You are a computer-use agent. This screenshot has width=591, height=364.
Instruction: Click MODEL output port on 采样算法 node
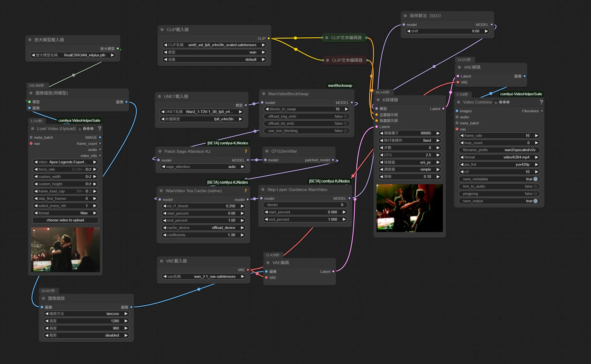coord(492,25)
